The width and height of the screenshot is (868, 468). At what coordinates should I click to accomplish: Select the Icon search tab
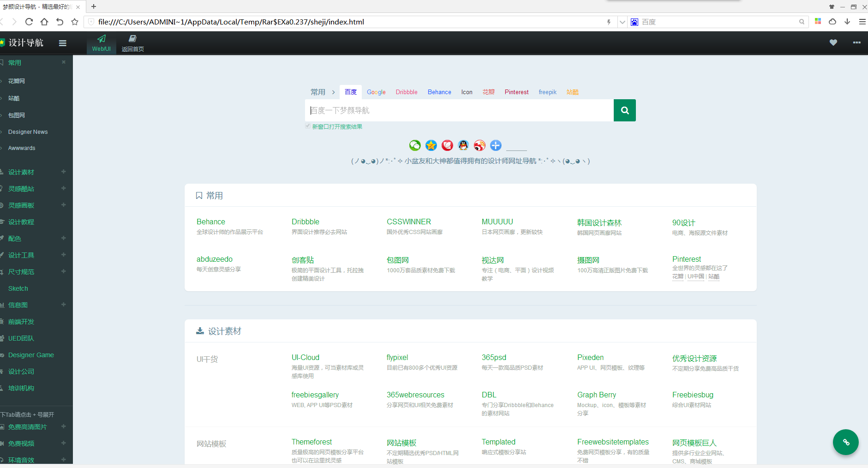click(x=467, y=92)
